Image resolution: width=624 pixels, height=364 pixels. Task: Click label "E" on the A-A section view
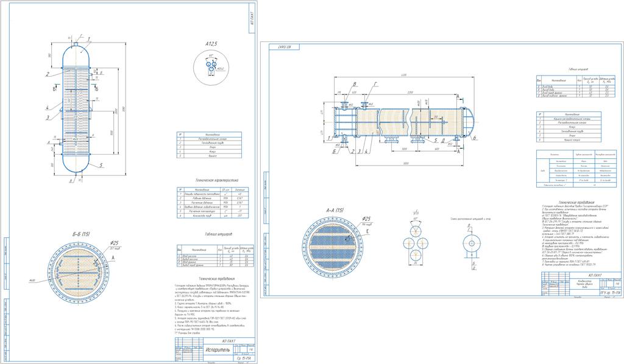coord(367,231)
